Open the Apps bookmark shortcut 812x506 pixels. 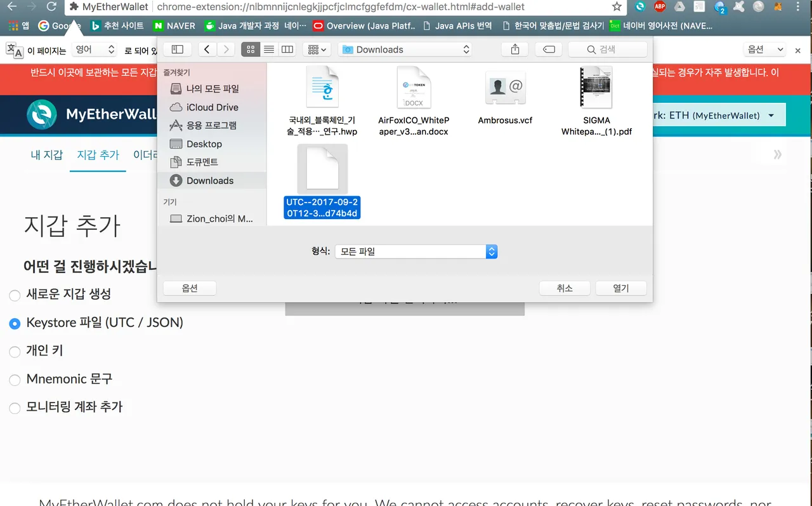pos(18,26)
